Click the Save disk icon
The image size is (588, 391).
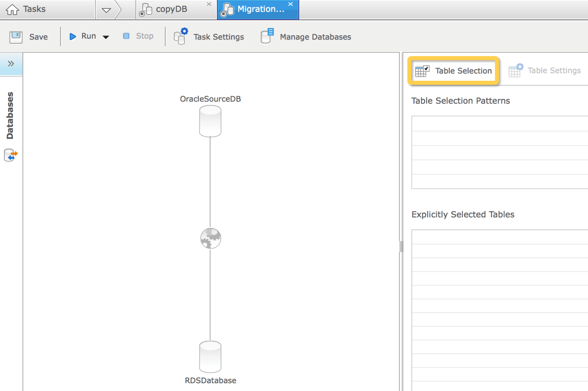click(x=16, y=37)
